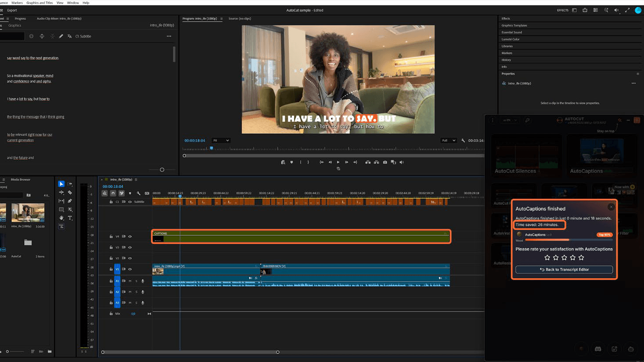The width and height of the screenshot is (644, 362).
Task: Close the AutoCaptions finished dialog
Action: coord(611,207)
